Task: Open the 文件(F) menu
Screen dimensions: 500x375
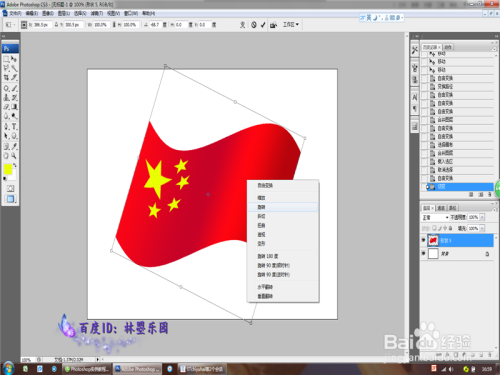Action: [x=15, y=13]
